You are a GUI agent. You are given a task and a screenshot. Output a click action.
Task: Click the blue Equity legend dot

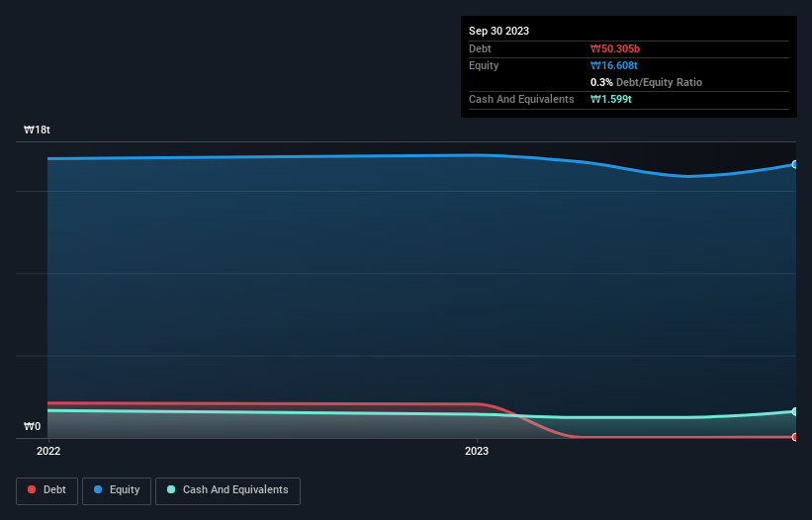tap(98, 489)
